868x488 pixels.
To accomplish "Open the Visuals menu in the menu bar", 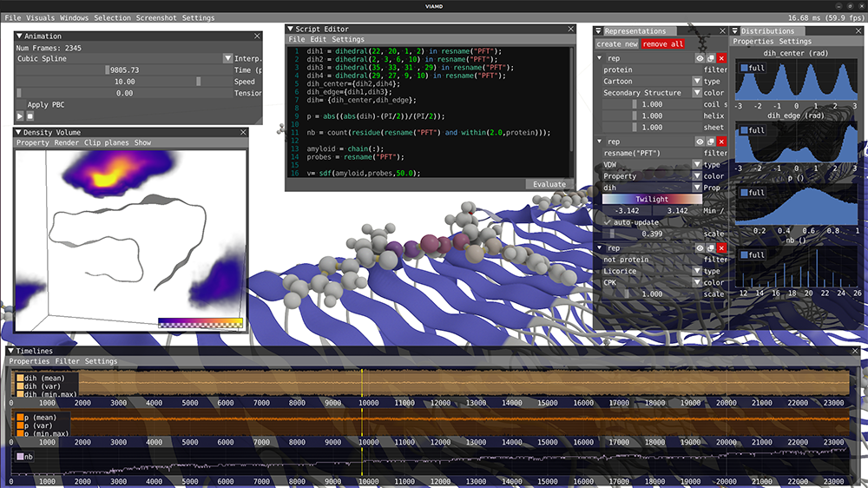I will pyautogui.click(x=39, y=17).
